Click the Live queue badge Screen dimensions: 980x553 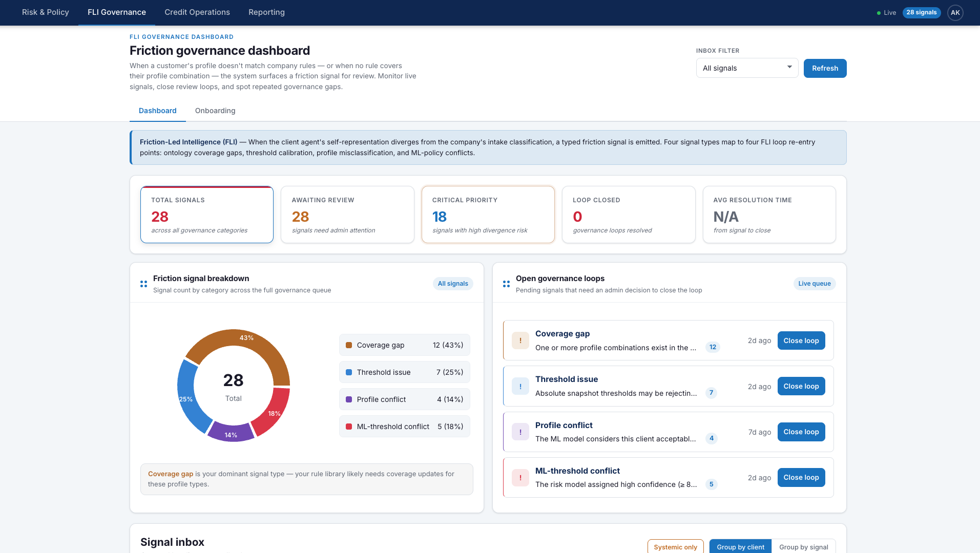pyautogui.click(x=814, y=283)
